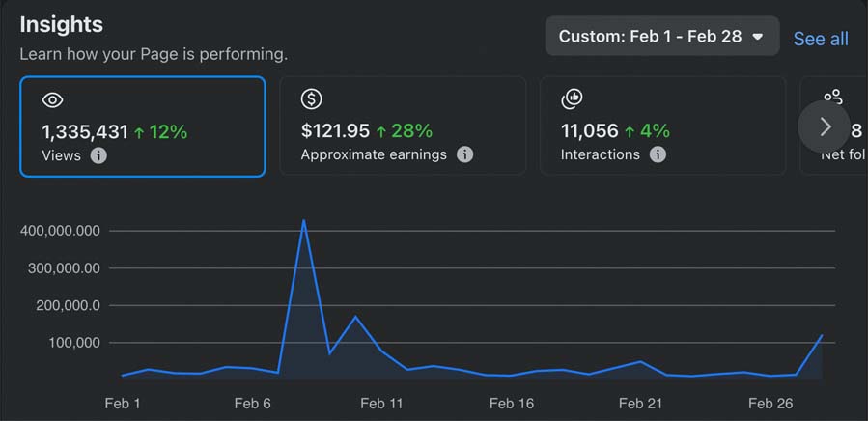Open the See all link
Viewport: 868px width, 421px height.
[821, 39]
